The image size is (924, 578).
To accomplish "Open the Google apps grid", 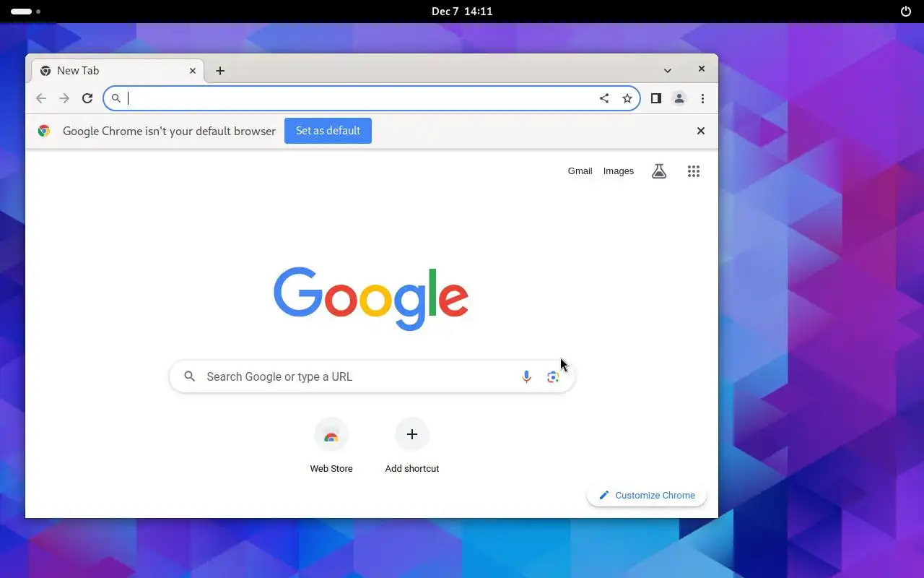I will point(694,171).
